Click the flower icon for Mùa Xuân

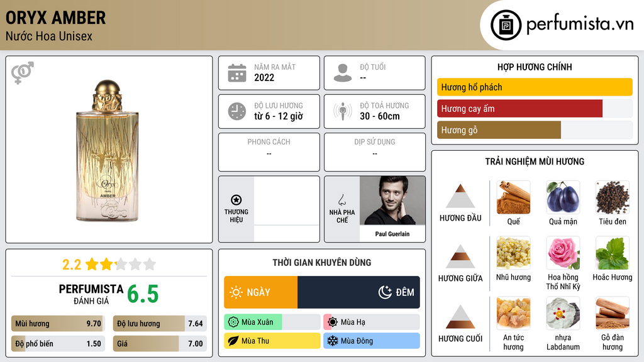pos(233,322)
